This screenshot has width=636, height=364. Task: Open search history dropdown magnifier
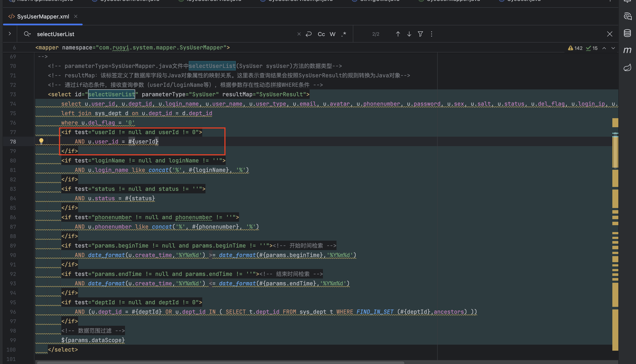point(27,34)
